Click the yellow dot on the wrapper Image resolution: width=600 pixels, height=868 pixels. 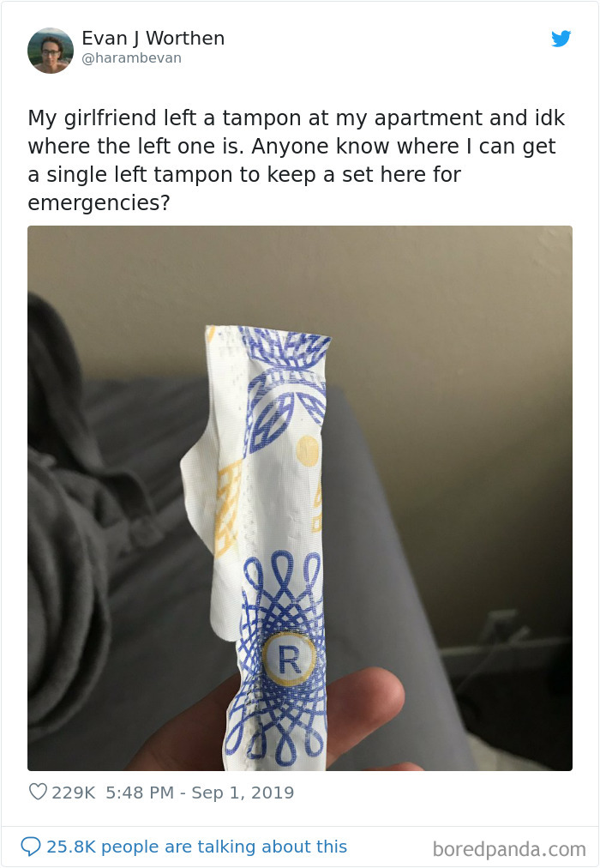pyautogui.click(x=308, y=450)
